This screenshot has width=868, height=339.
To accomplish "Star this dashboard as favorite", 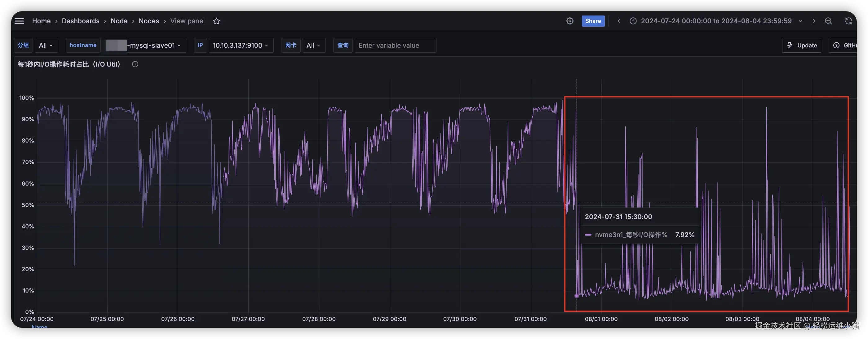I will point(216,21).
